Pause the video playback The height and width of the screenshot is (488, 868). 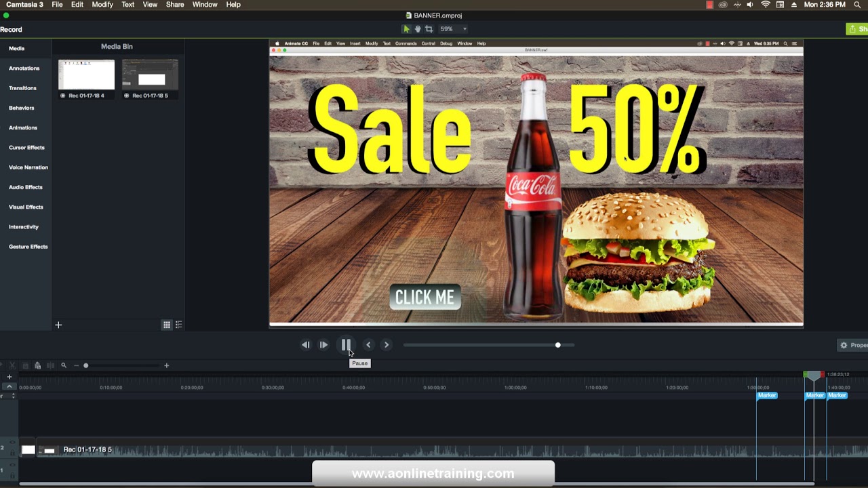[346, 345]
